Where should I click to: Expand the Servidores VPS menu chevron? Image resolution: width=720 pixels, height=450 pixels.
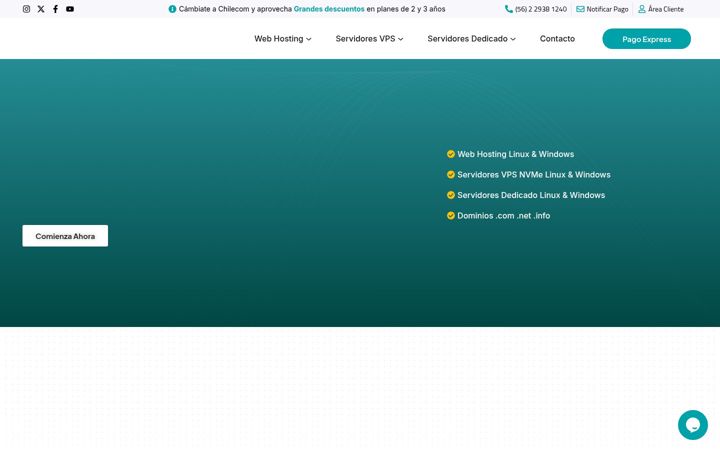click(400, 39)
